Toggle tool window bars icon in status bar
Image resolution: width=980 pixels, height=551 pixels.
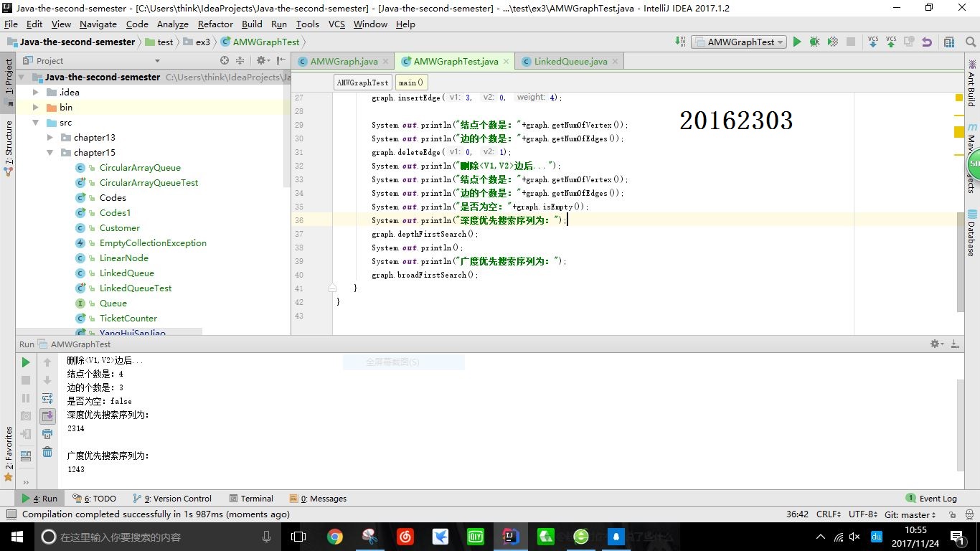point(10,514)
